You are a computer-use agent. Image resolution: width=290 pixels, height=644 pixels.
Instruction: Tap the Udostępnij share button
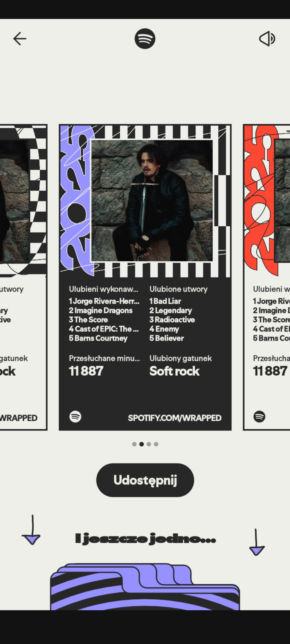click(x=145, y=480)
